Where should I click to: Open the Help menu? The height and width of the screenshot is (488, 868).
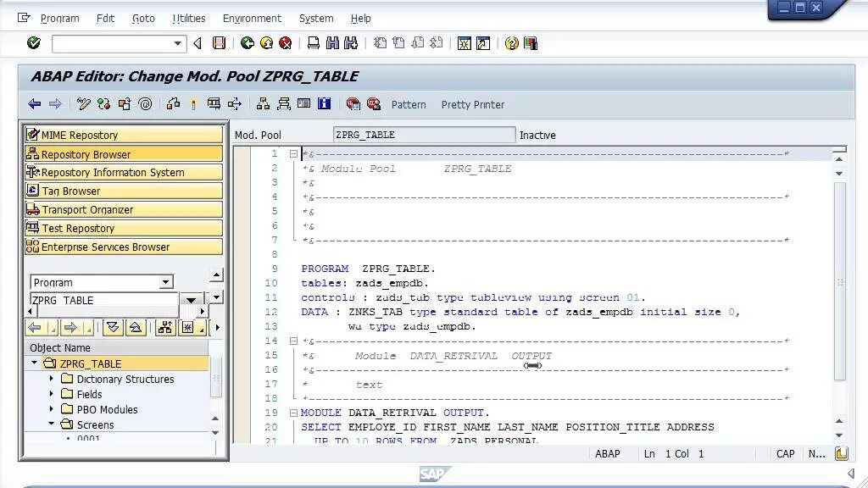(x=360, y=19)
